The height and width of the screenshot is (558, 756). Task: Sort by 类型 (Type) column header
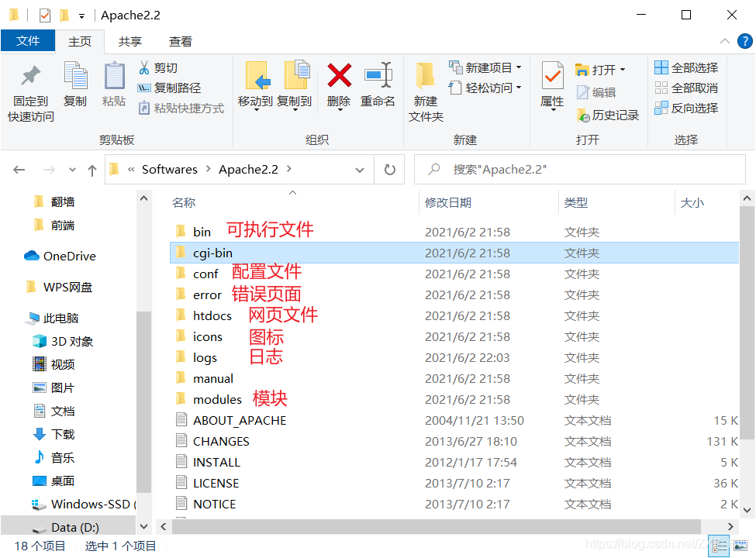576,203
